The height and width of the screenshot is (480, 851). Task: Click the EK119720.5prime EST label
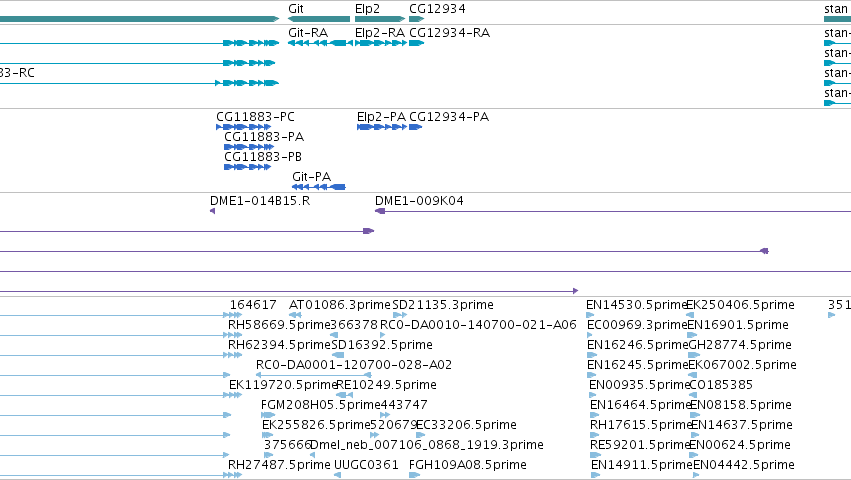tap(283, 386)
